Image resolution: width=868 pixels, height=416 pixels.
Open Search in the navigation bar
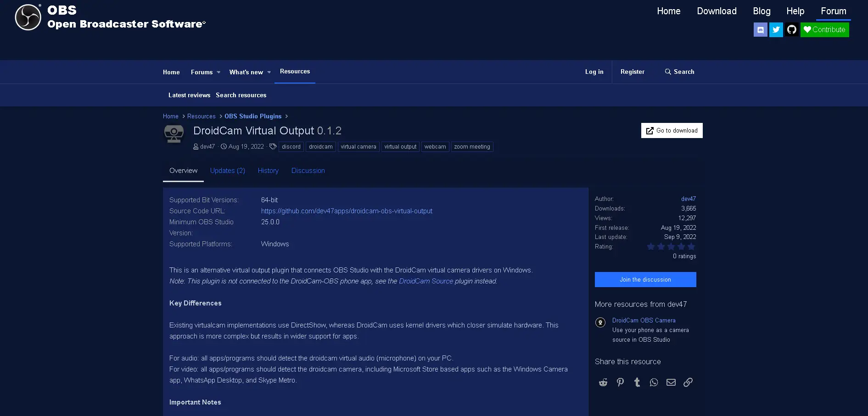[679, 72]
